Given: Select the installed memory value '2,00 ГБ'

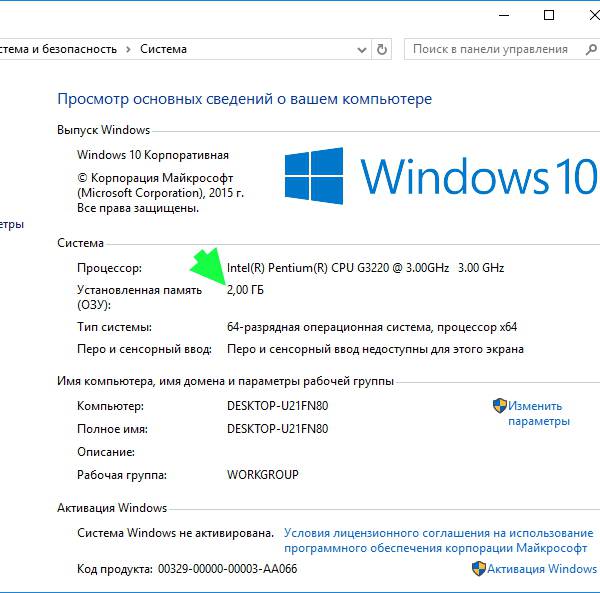Looking at the screenshot, I should pos(245,290).
